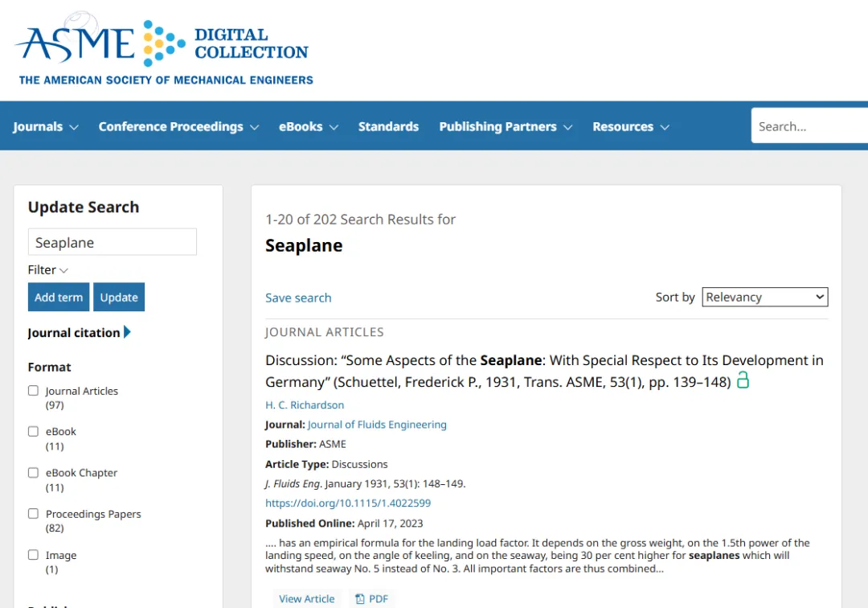The image size is (868, 608).
Task: Click the Update Search heading
Action: click(x=84, y=207)
